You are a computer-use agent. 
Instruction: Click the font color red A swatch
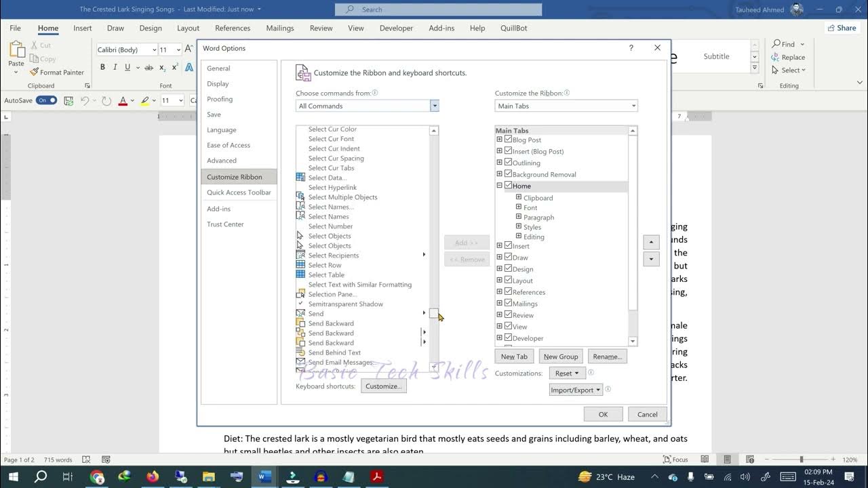[x=123, y=100]
